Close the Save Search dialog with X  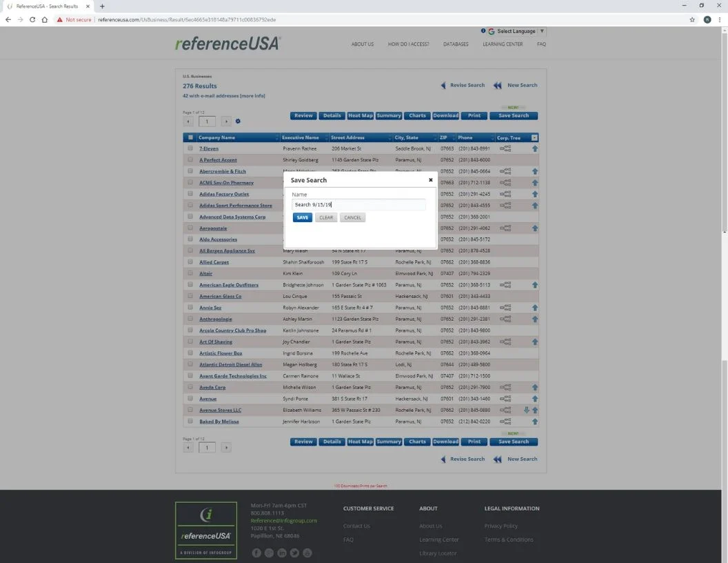click(430, 180)
